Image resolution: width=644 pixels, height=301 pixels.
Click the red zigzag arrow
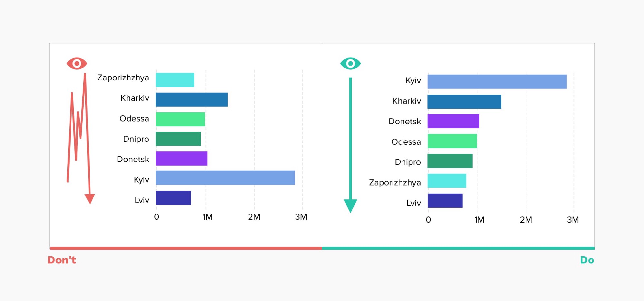point(79,139)
